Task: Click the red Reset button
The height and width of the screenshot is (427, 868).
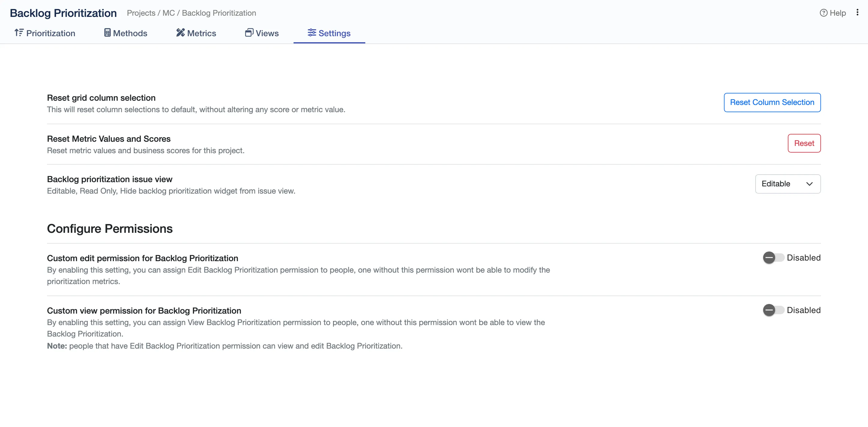Action: tap(804, 143)
